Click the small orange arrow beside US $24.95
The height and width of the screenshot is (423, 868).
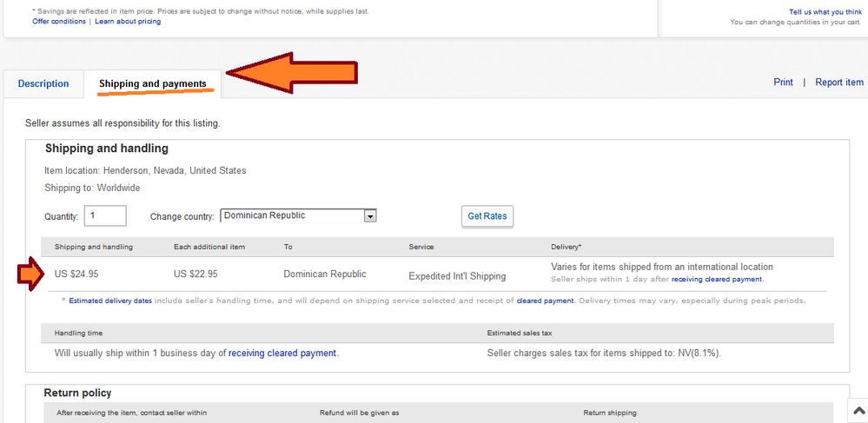pos(30,274)
